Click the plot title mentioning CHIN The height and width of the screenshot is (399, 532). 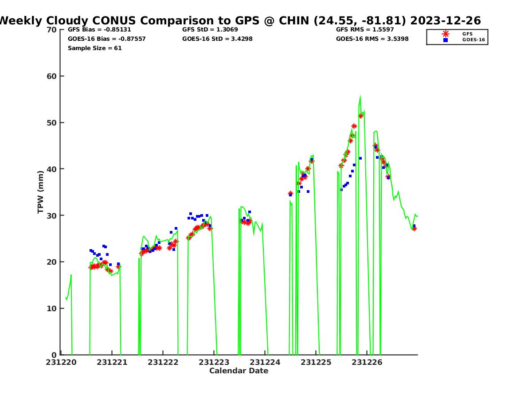[240, 20]
